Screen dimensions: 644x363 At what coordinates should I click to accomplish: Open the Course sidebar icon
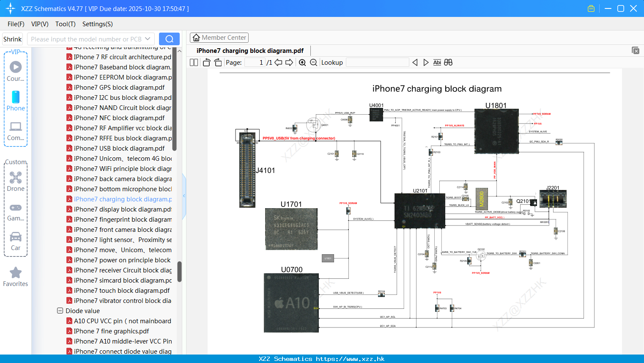click(16, 71)
